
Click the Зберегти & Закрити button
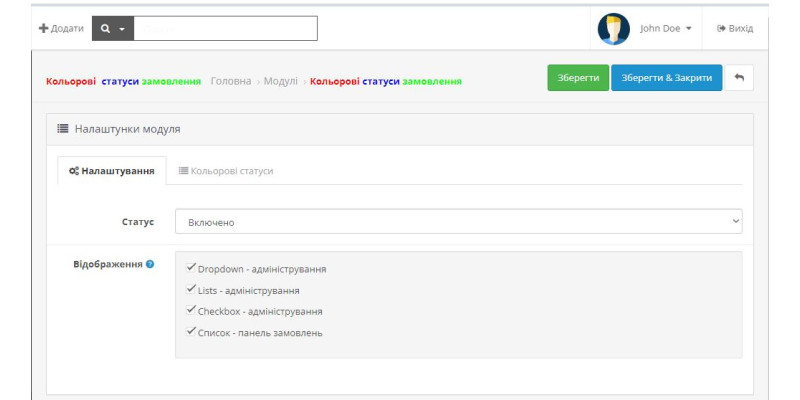[x=667, y=78]
